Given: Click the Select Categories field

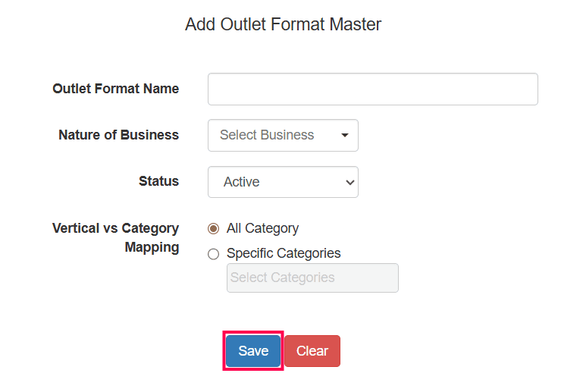Looking at the screenshot, I should click(x=312, y=278).
